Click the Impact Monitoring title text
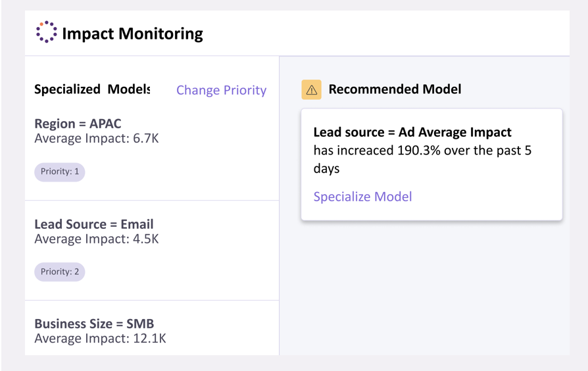The height and width of the screenshot is (371, 588). pos(132,34)
